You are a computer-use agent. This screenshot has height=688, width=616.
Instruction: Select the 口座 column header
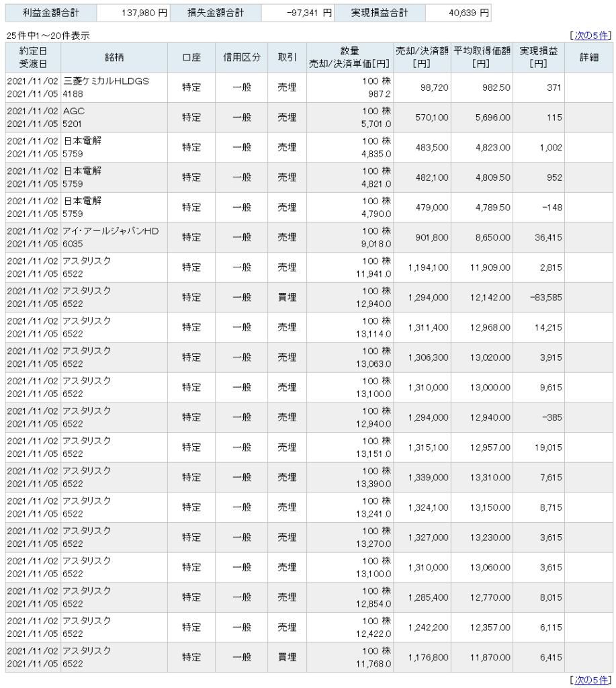coord(191,58)
